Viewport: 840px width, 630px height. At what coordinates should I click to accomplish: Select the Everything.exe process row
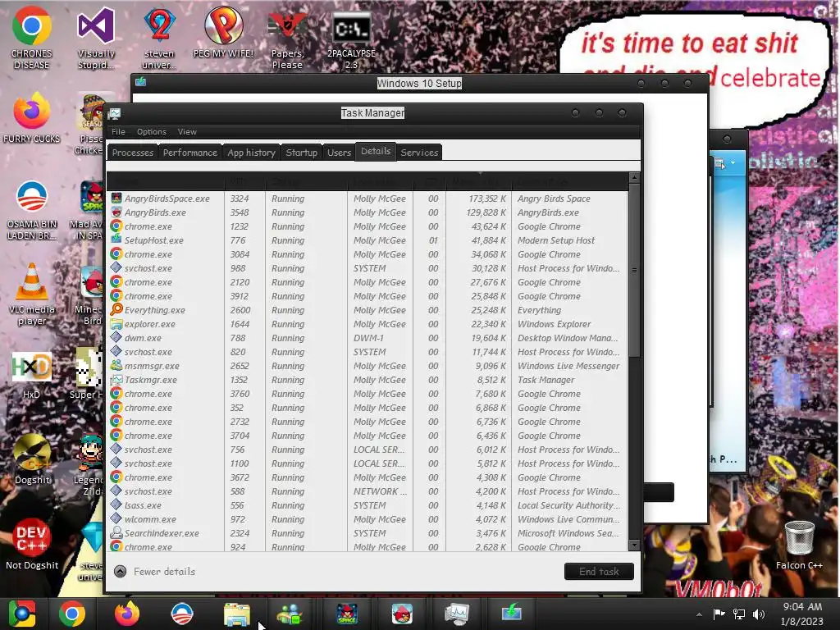367,310
